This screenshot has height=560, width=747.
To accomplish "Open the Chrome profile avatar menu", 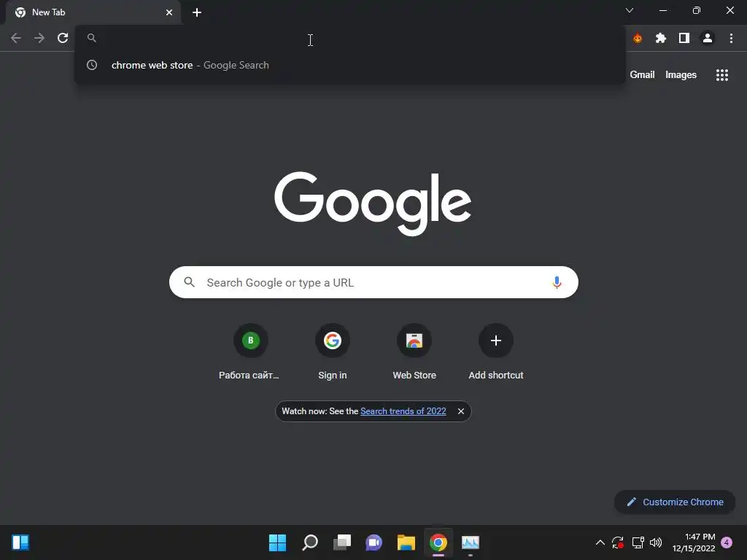I will (x=708, y=38).
